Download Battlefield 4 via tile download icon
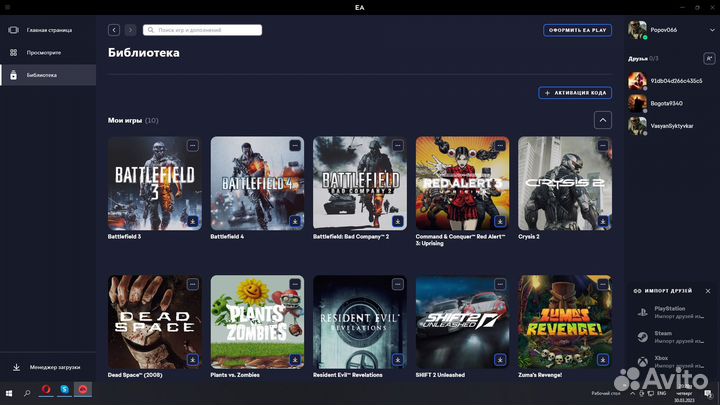The width and height of the screenshot is (720, 405). tap(295, 221)
